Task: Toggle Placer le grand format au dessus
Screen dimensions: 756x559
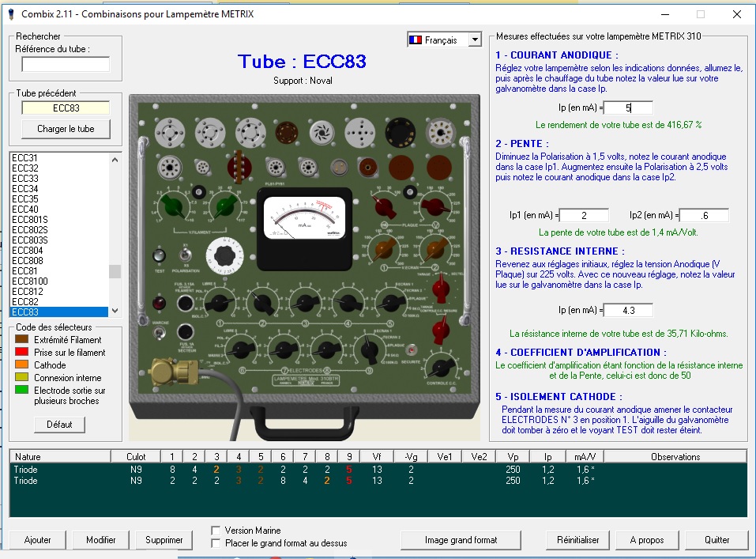Action: click(216, 543)
